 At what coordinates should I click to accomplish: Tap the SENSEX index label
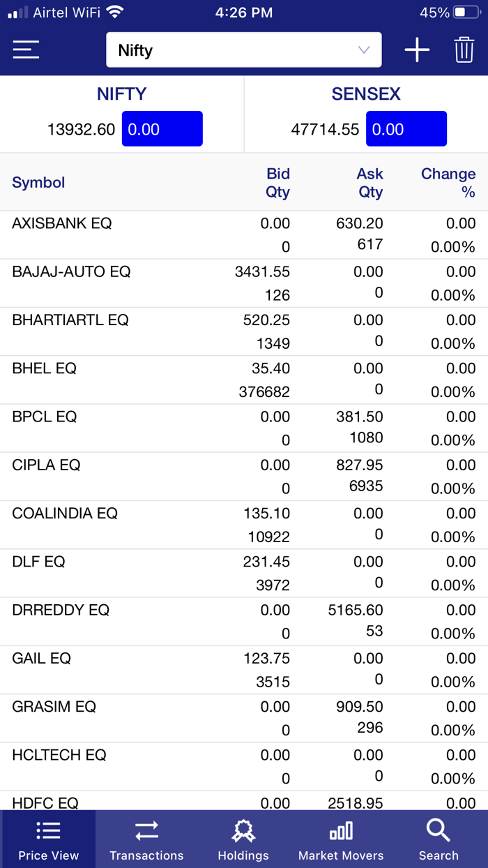(x=365, y=93)
